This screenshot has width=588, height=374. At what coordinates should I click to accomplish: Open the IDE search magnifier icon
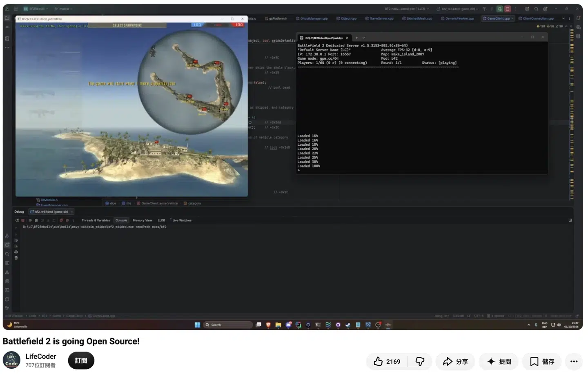(536, 9)
